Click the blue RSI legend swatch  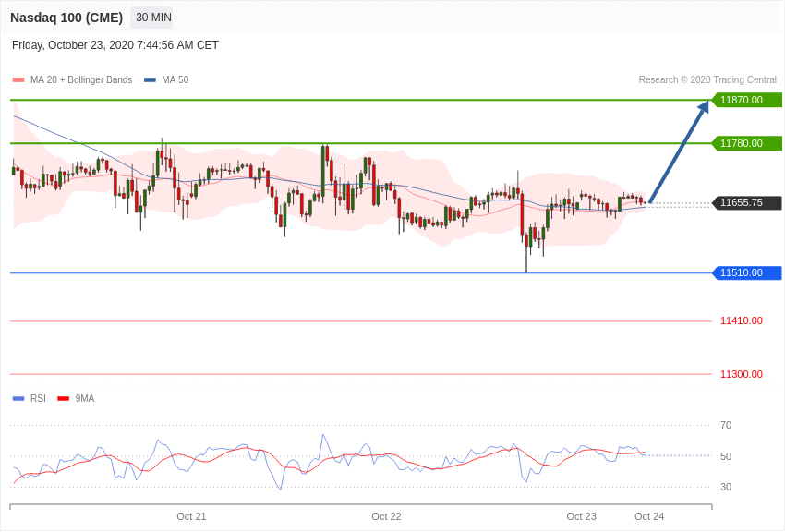click(x=18, y=398)
